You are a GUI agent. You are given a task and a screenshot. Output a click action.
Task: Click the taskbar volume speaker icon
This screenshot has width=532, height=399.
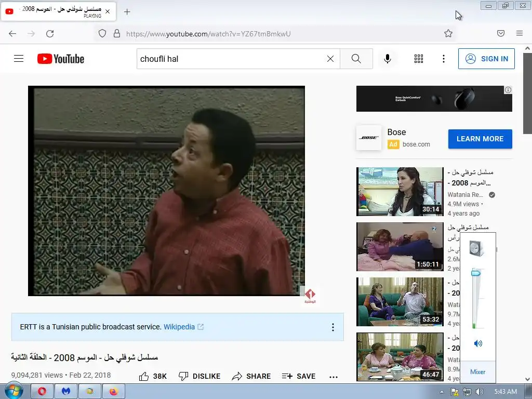click(x=480, y=392)
